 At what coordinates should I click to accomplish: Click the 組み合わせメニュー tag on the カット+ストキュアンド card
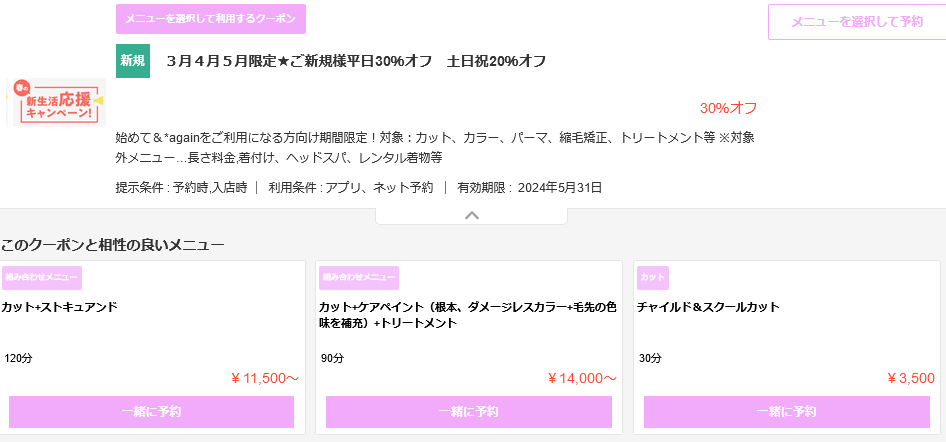(x=42, y=277)
